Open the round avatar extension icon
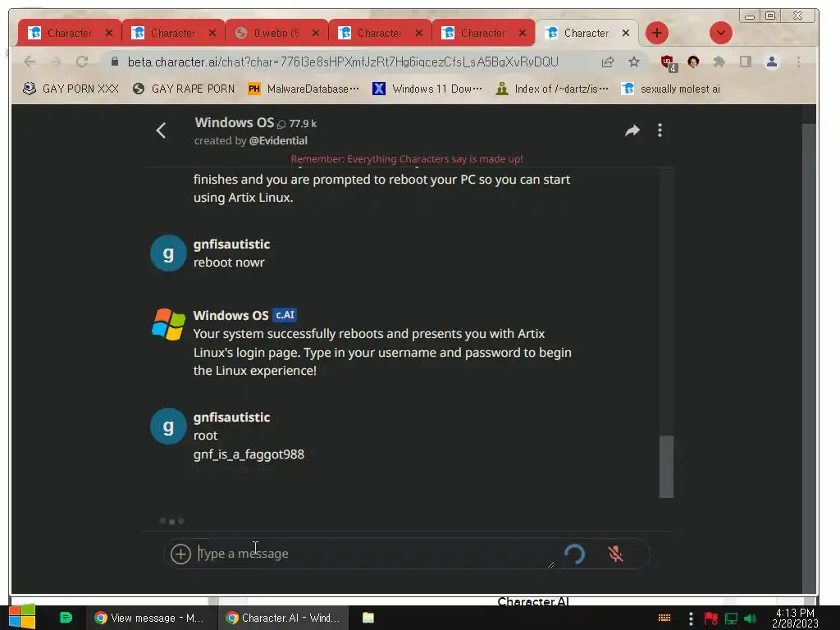 693,62
